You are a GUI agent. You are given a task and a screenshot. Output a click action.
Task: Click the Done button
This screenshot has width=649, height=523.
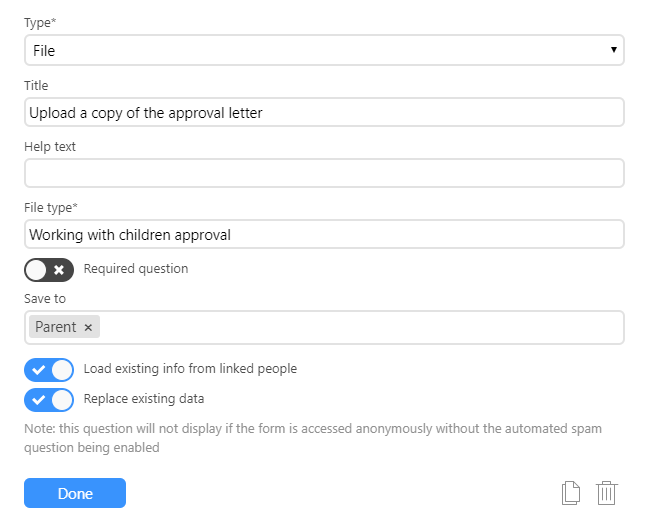(75, 493)
